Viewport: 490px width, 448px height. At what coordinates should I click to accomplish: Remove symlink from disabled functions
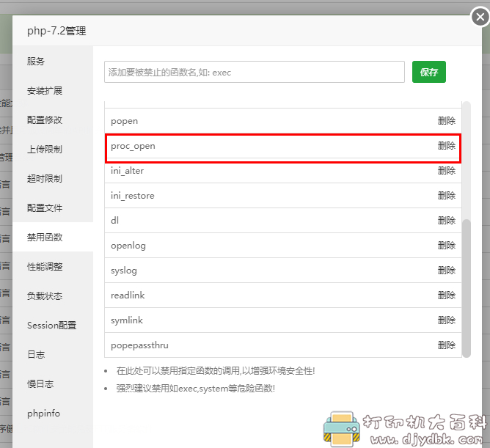[446, 320]
